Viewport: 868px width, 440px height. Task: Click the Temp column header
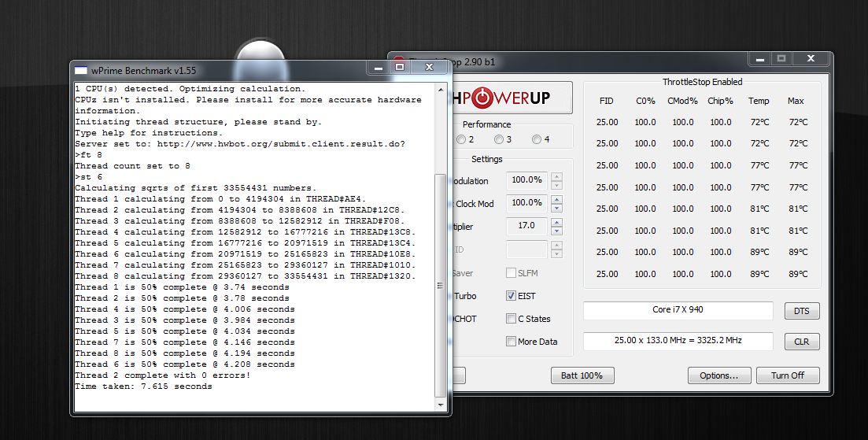point(759,101)
